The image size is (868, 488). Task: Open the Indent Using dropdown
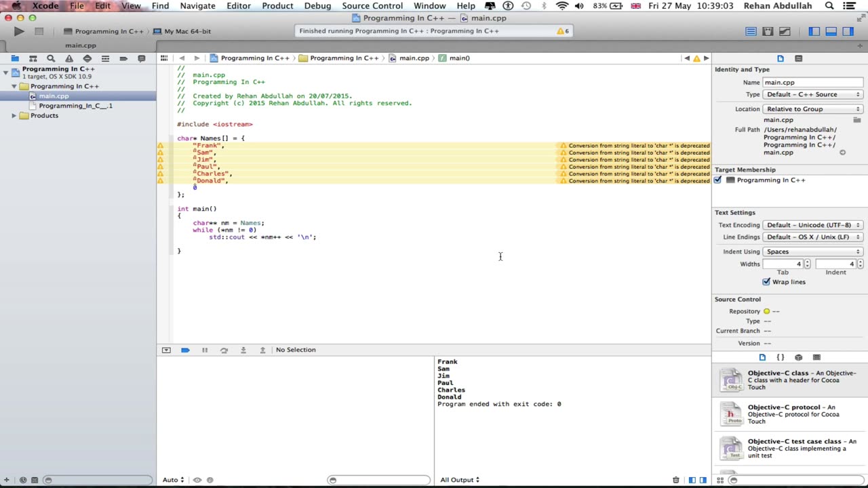point(812,251)
